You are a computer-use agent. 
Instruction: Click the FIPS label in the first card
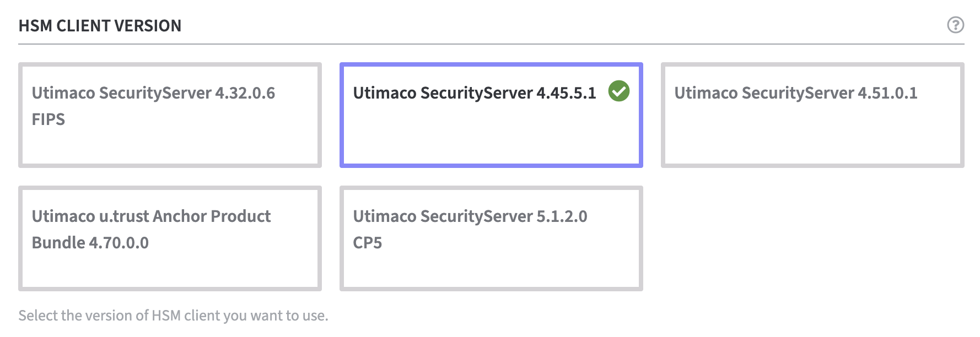(x=49, y=119)
